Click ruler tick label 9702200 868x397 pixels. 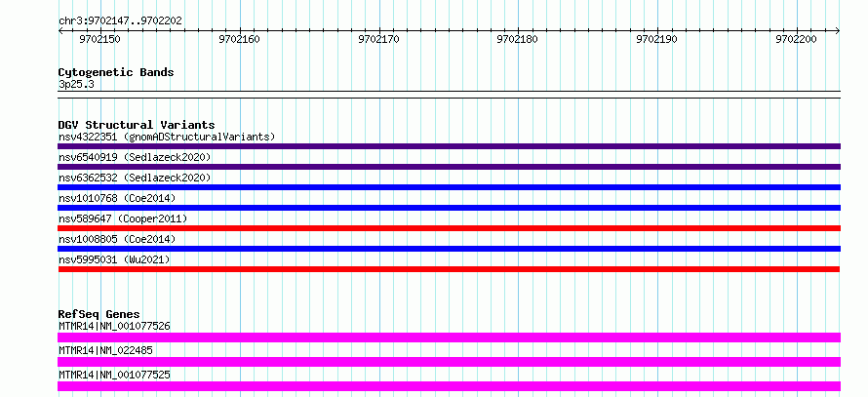point(796,39)
